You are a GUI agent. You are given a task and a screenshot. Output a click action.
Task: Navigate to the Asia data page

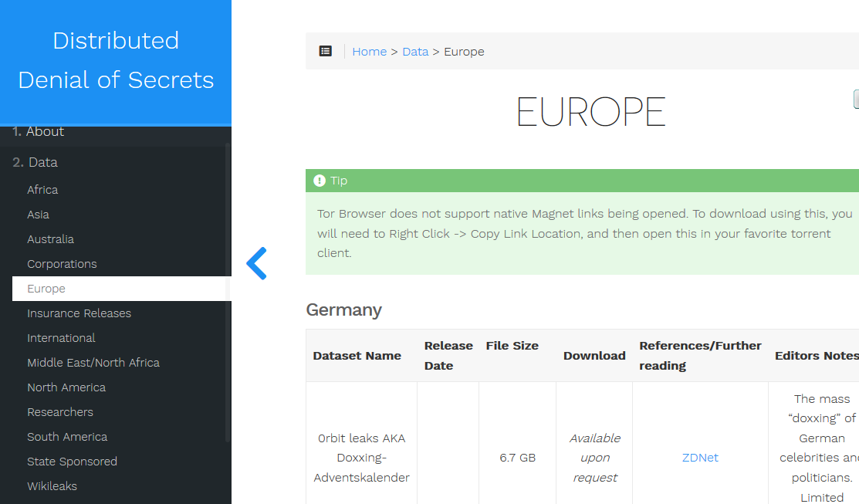(38, 215)
